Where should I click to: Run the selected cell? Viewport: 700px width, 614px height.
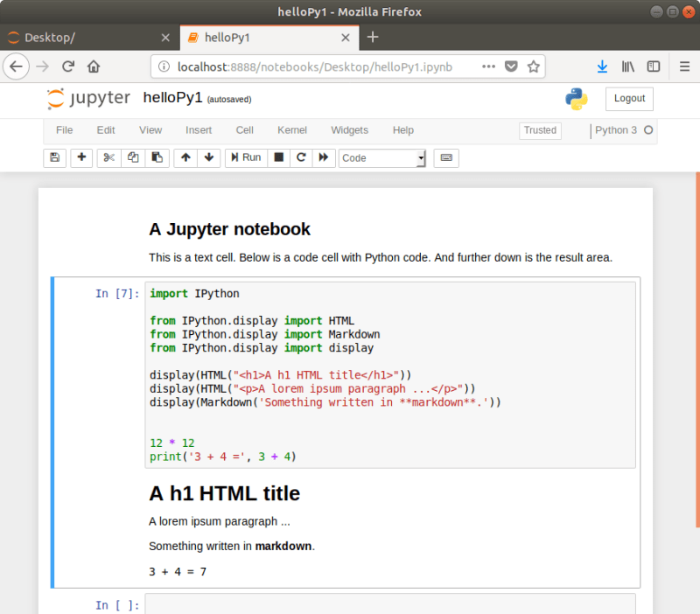[x=245, y=157]
